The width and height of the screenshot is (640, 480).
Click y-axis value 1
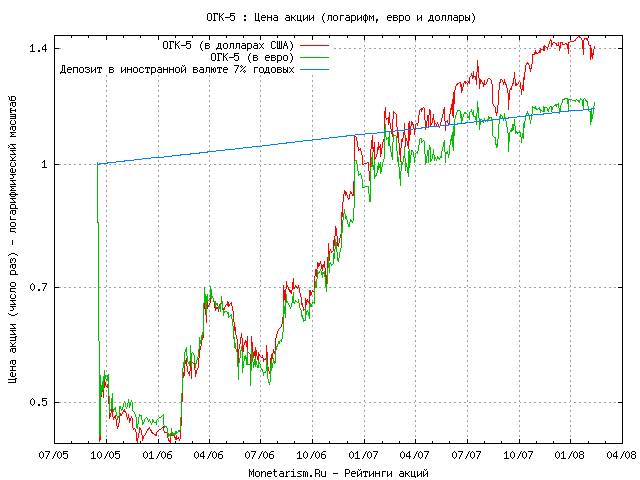point(44,164)
